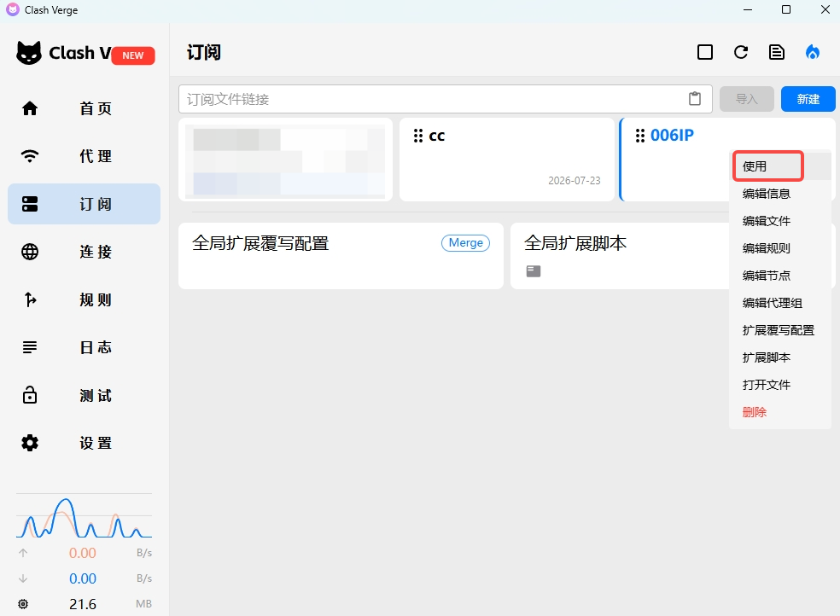Click the blue flame core icon
Viewport: 840px width, 616px height.
813,52
